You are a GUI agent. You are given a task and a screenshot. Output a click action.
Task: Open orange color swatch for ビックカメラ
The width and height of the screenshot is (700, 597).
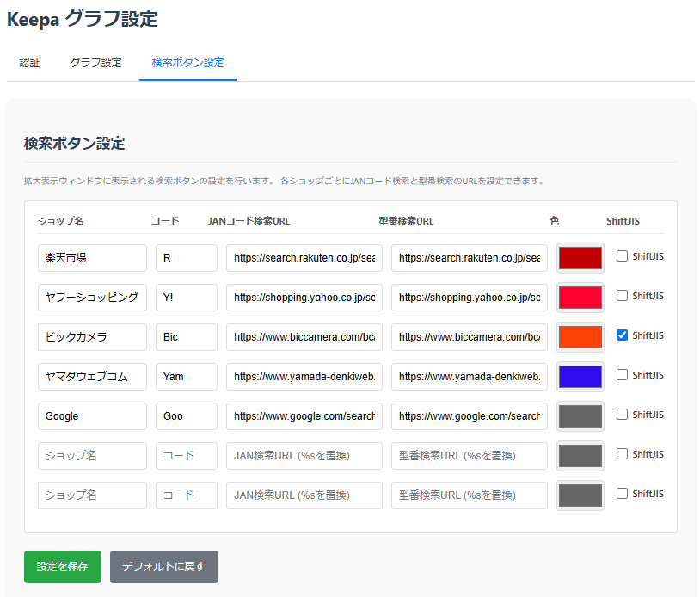pos(580,337)
